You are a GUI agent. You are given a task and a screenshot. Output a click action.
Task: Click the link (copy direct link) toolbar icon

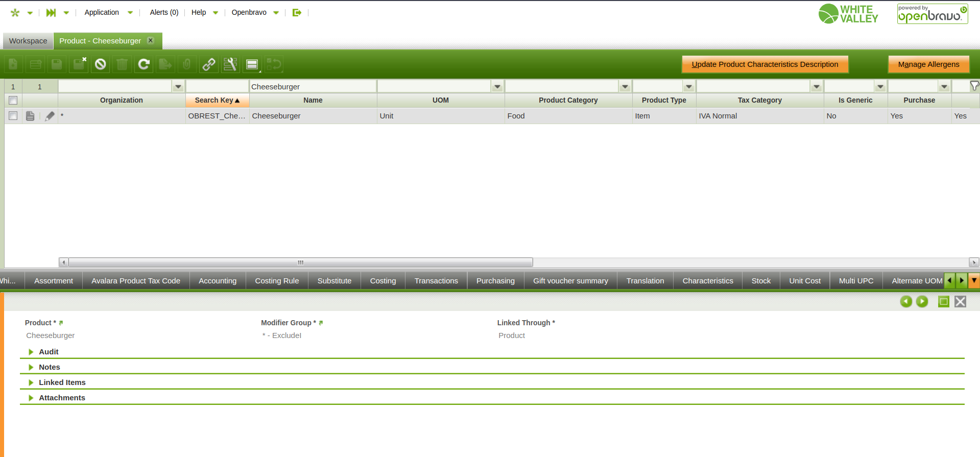(208, 64)
